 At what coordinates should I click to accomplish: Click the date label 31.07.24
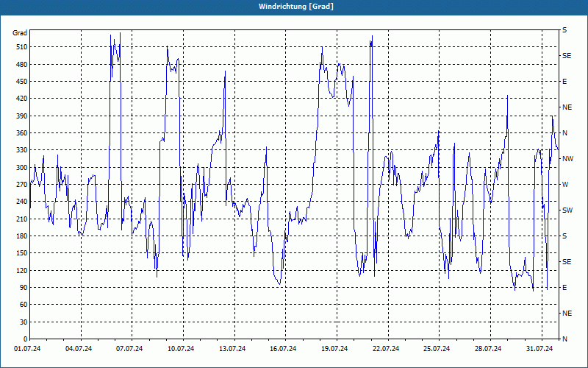click(539, 349)
